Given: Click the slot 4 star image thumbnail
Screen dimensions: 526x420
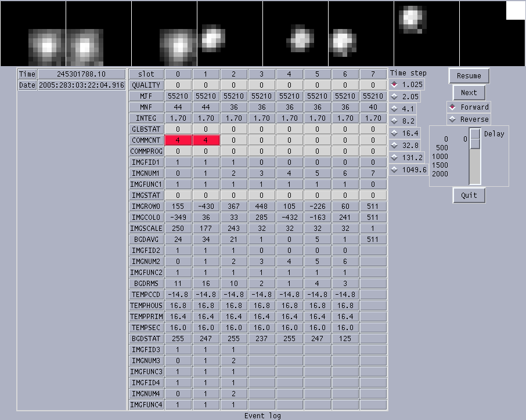Looking at the screenshot, I should click(x=296, y=34).
